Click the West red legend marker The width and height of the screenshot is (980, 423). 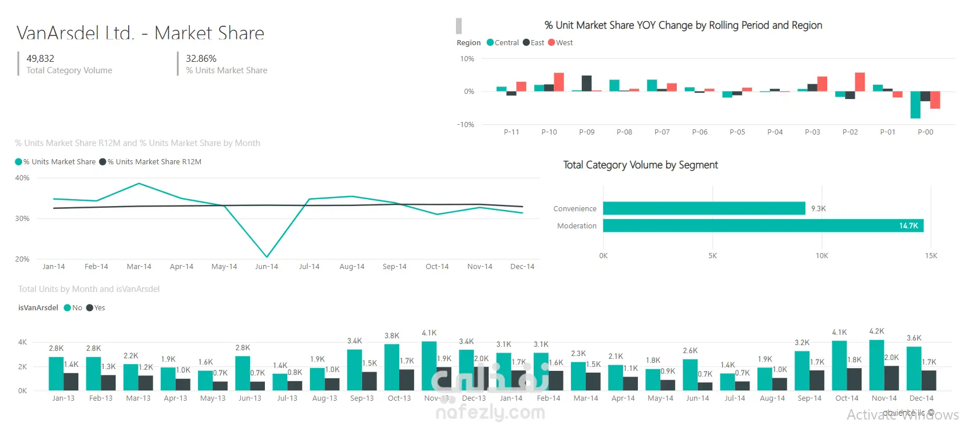tap(552, 42)
